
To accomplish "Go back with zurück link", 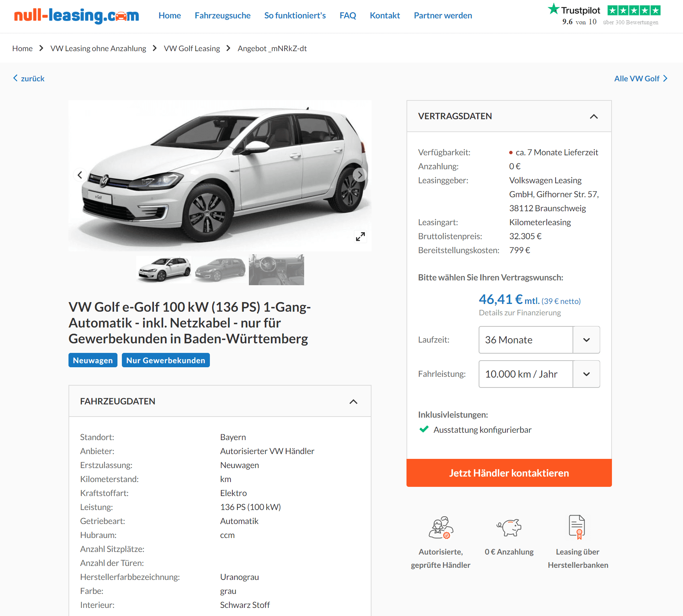I will [x=33, y=78].
